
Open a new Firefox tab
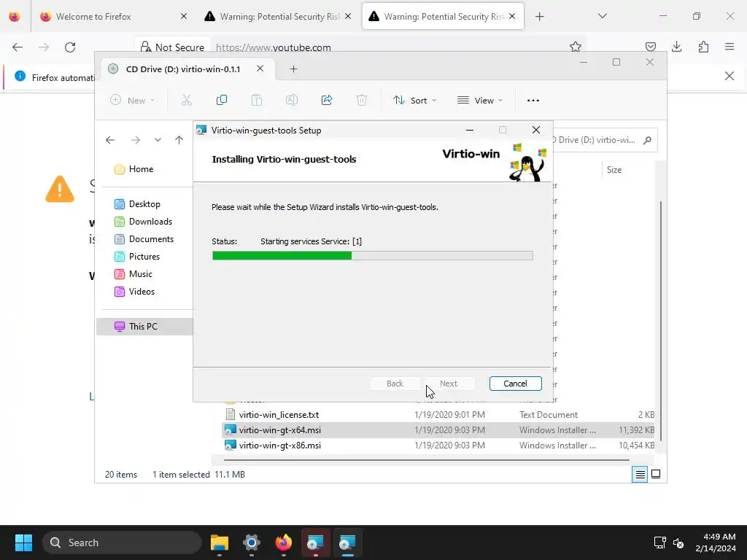click(539, 17)
